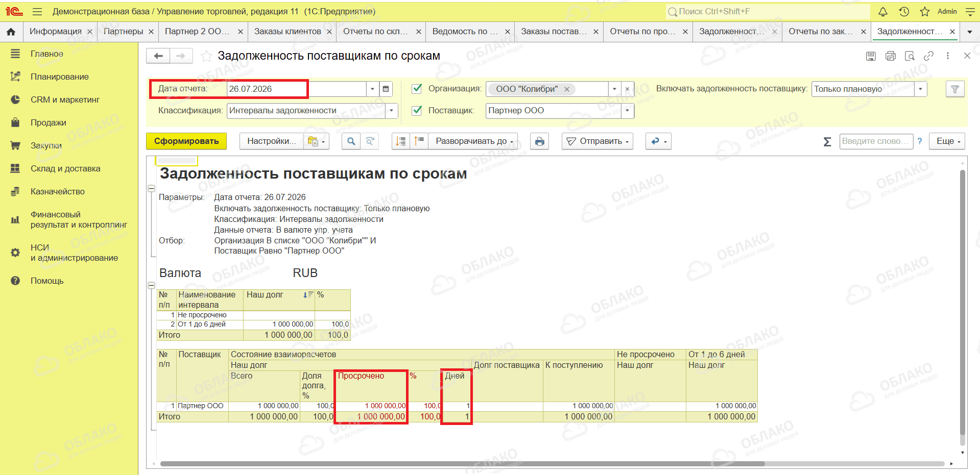Image resolution: width=980 pixels, height=475 pixels.
Task: Switch to the Партнеры tab
Action: pyautogui.click(x=124, y=32)
